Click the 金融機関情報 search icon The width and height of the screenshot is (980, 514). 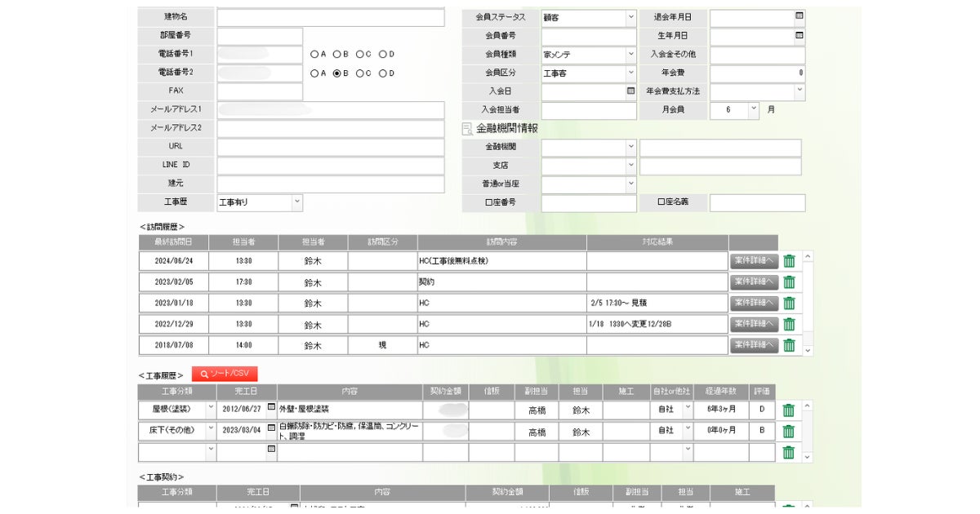(467, 129)
